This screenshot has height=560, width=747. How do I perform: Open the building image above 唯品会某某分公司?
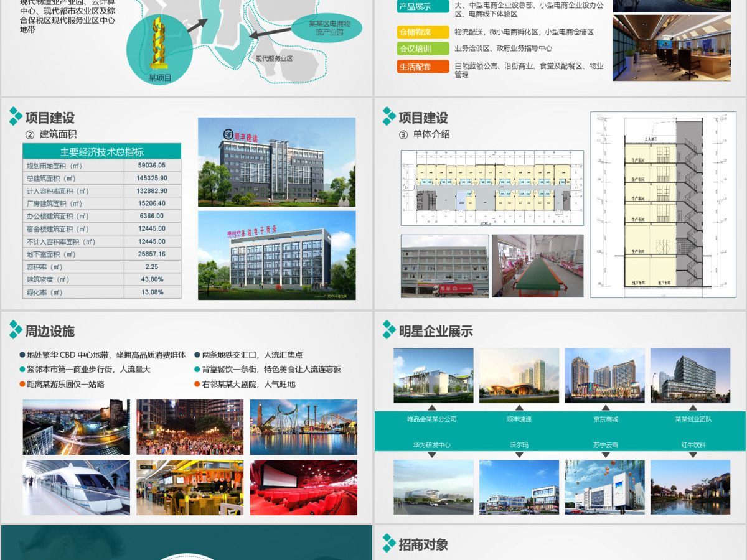click(433, 375)
